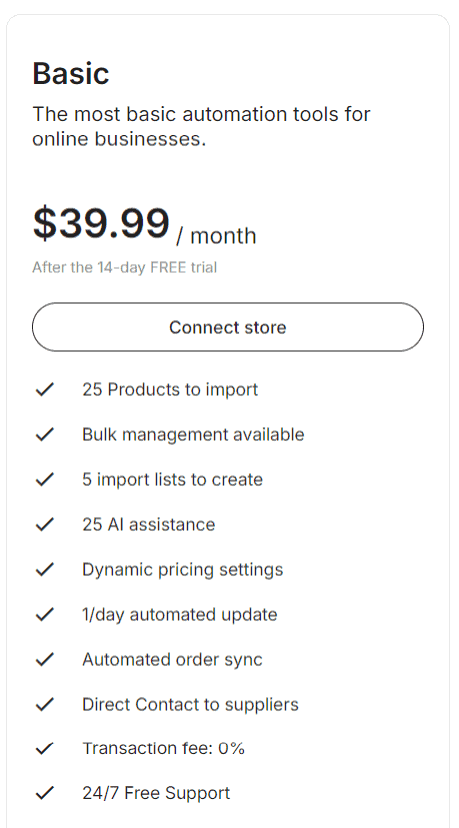Click the Connect store button
Screen dimensions: 459x828
[x=228, y=327]
